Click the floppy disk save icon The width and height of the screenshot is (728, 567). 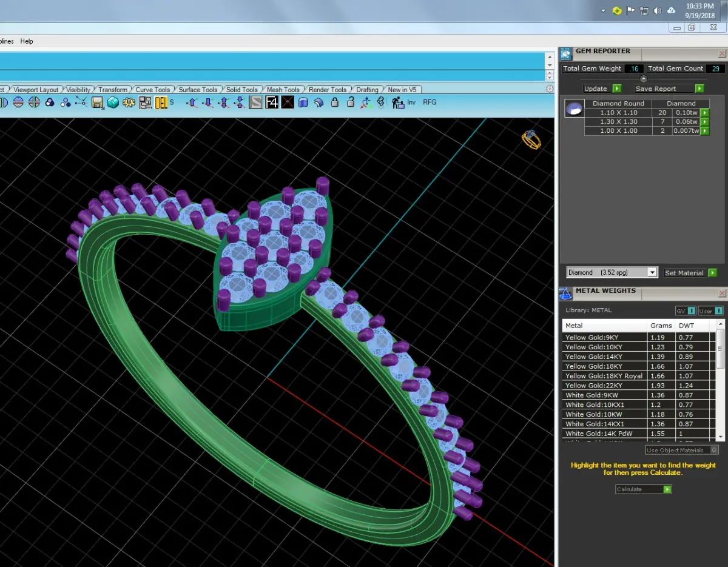tap(97, 102)
